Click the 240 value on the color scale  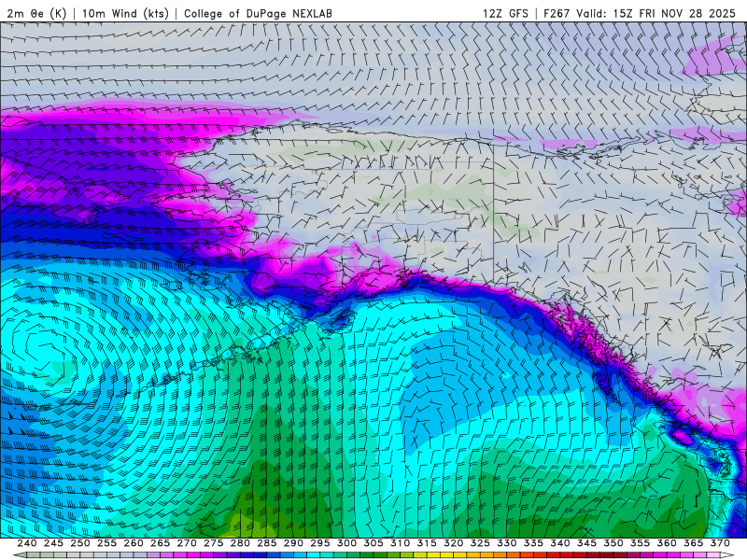[27, 543]
